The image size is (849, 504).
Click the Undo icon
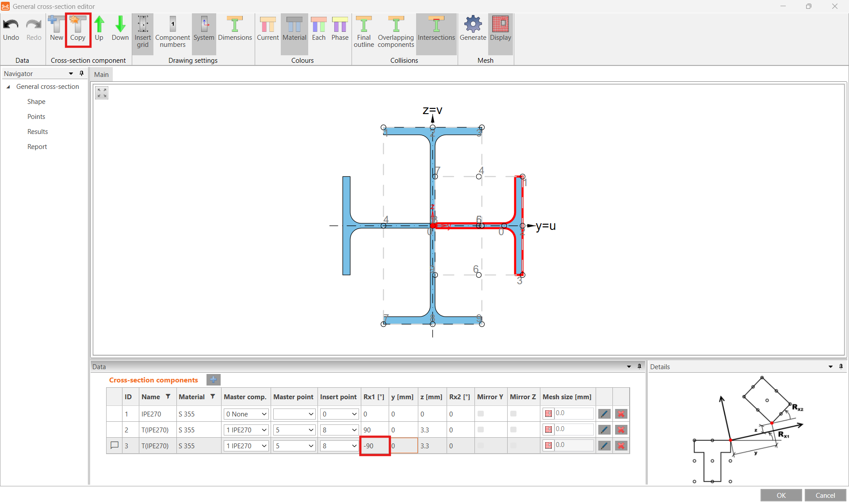(x=11, y=27)
